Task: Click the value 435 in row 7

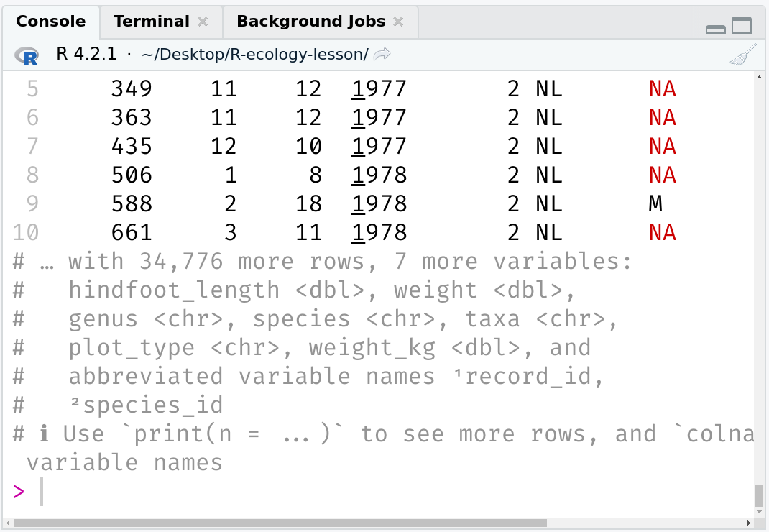Action: [132, 146]
